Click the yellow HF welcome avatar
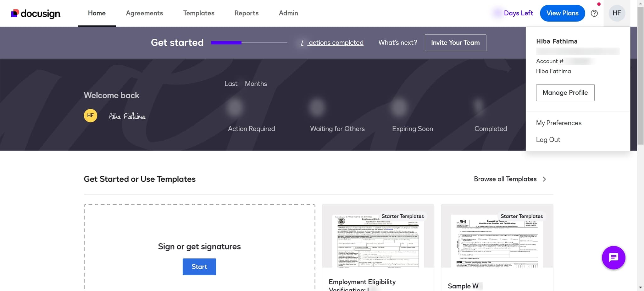 tap(91, 116)
